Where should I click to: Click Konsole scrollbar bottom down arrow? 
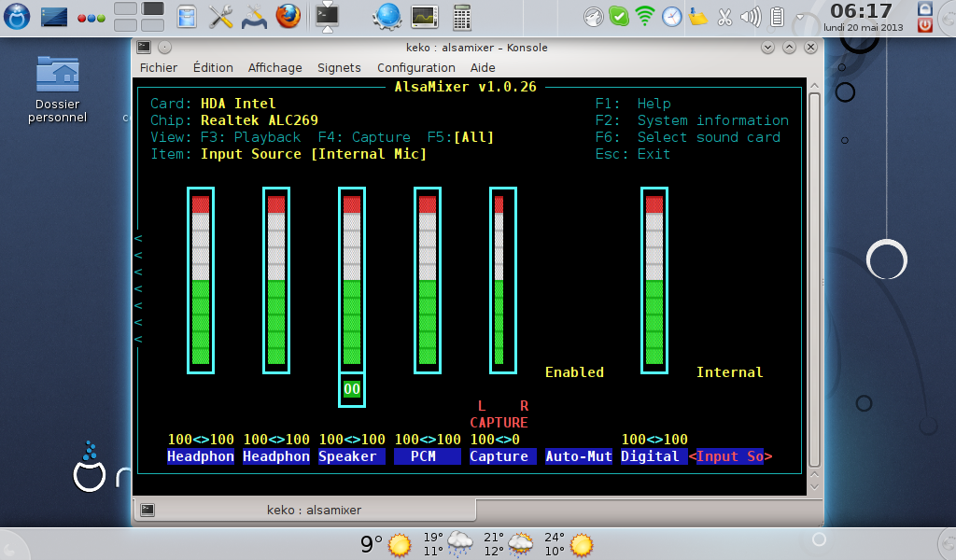[x=814, y=487]
